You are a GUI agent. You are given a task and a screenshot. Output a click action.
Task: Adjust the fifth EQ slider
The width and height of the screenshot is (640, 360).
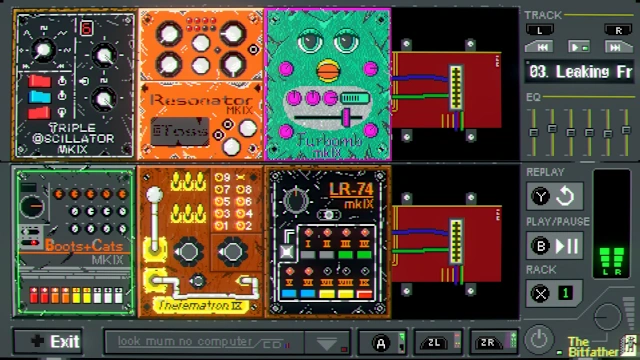click(608, 133)
